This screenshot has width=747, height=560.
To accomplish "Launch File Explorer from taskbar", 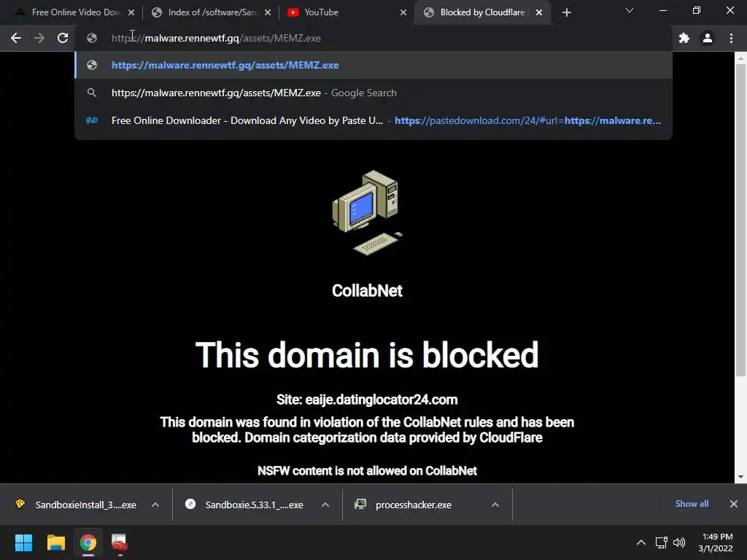I will tap(55, 542).
